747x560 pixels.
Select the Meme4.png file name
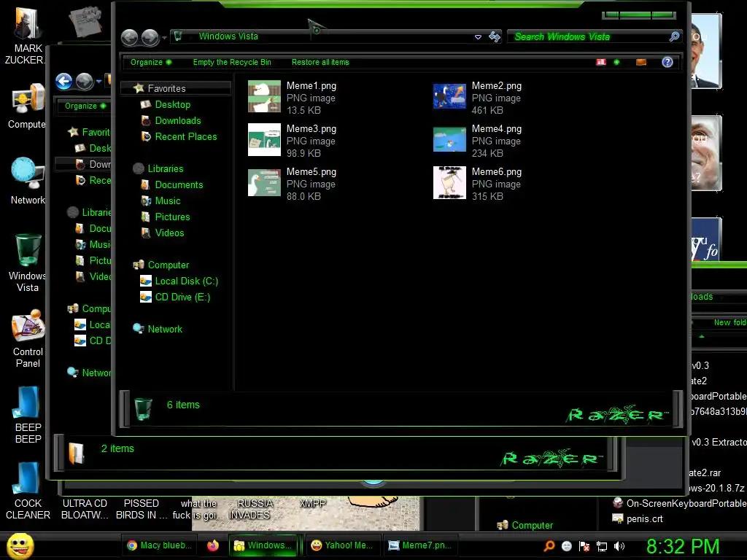(x=496, y=128)
